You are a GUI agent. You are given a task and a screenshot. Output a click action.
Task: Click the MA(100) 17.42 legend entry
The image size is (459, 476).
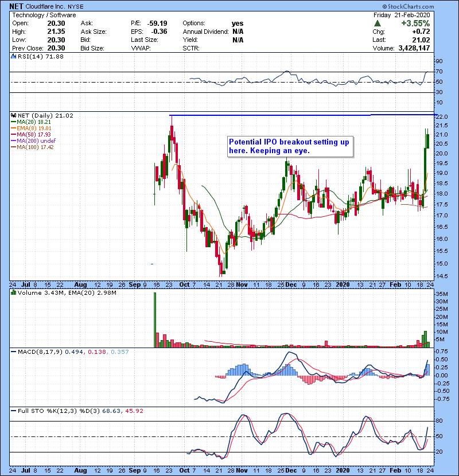pyautogui.click(x=33, y=147)
